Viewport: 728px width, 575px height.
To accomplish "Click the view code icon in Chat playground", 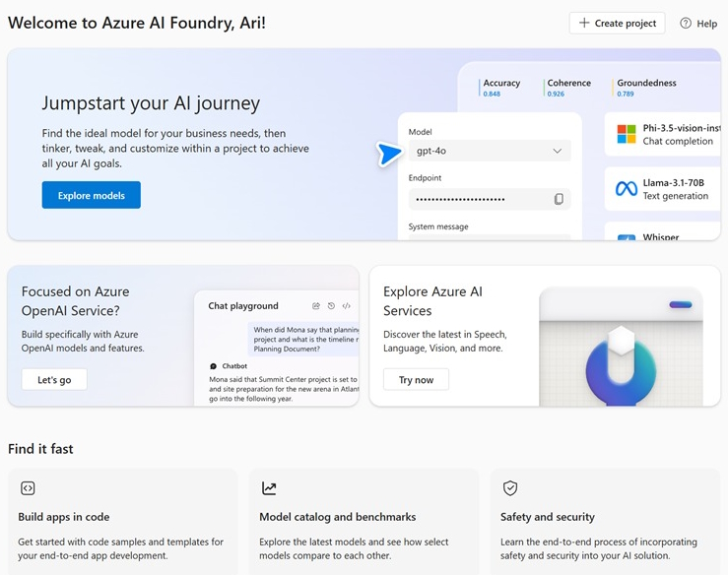I will click(x=347, y=306).
